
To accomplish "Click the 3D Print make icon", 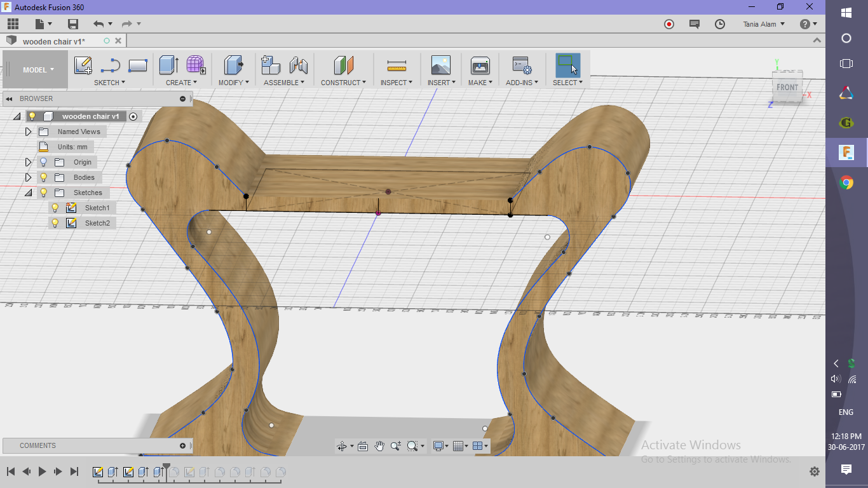I will coord(480,65).
